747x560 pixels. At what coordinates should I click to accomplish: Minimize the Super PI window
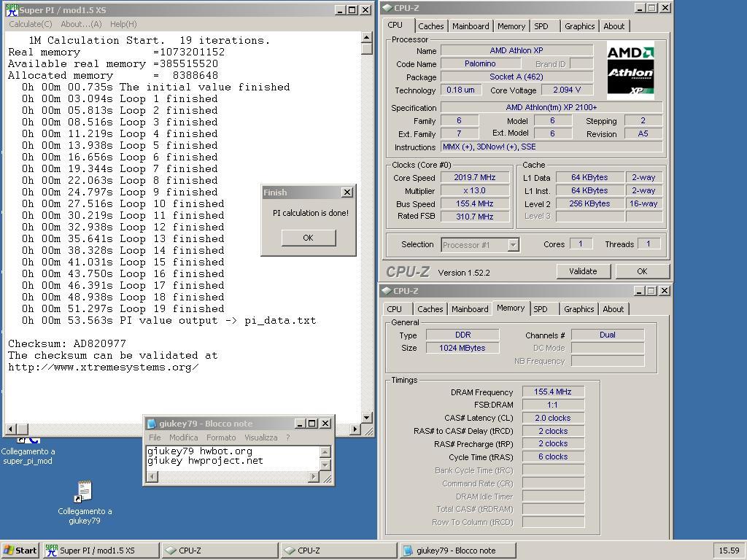(340, 10)
